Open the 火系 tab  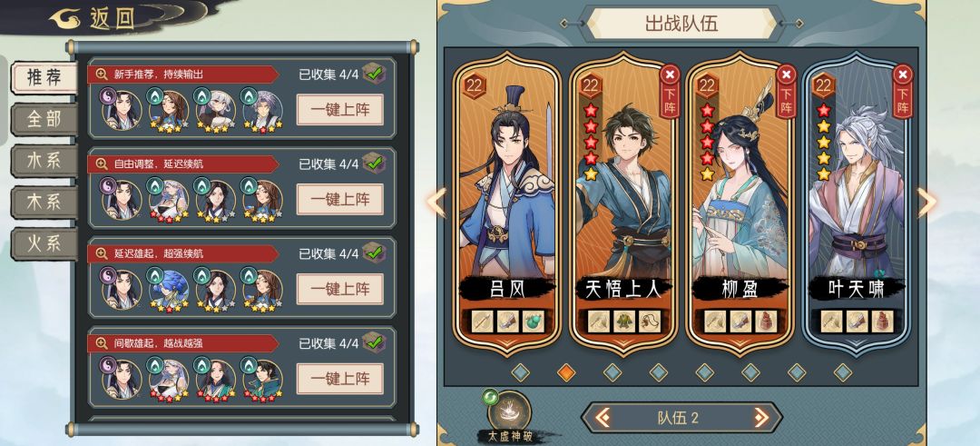click(x=44, y=243)
